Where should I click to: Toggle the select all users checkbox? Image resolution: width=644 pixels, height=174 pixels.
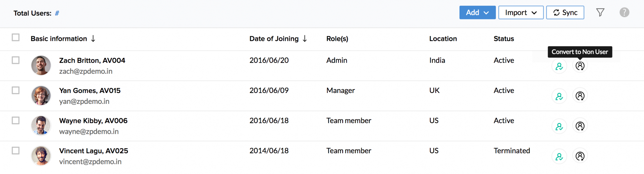[15, 38]
